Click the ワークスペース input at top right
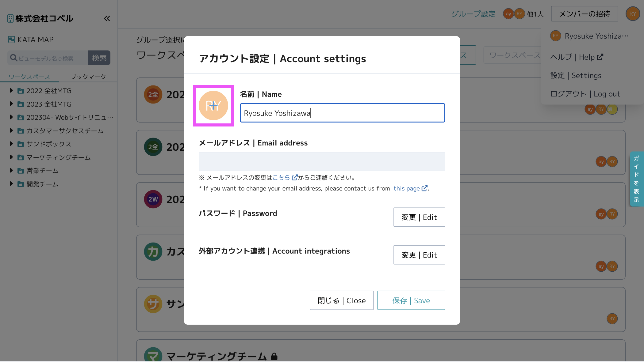The height and width of the screenshot is (362, 644). click(513, 55)
